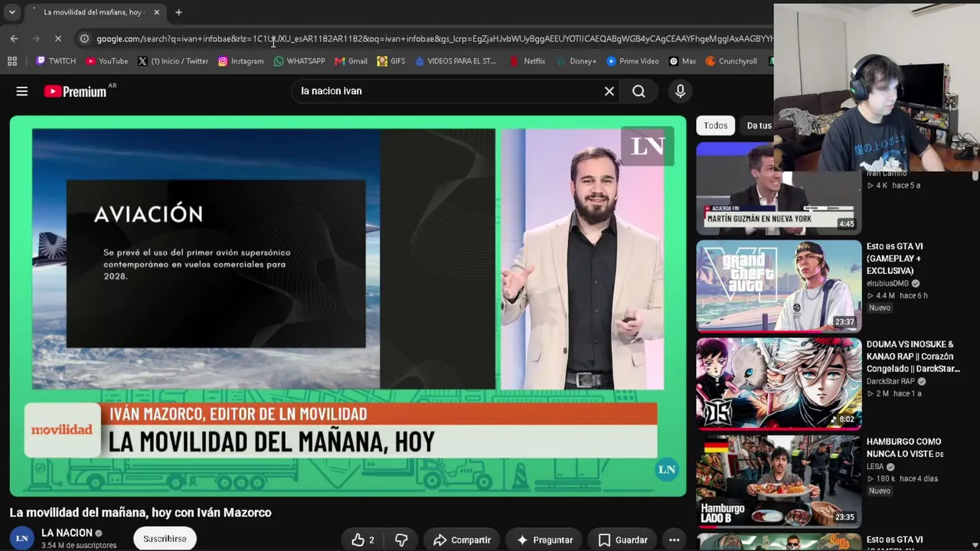The image size is (980, 551).
Task: Save video with Guardar button
Action: 622,540
